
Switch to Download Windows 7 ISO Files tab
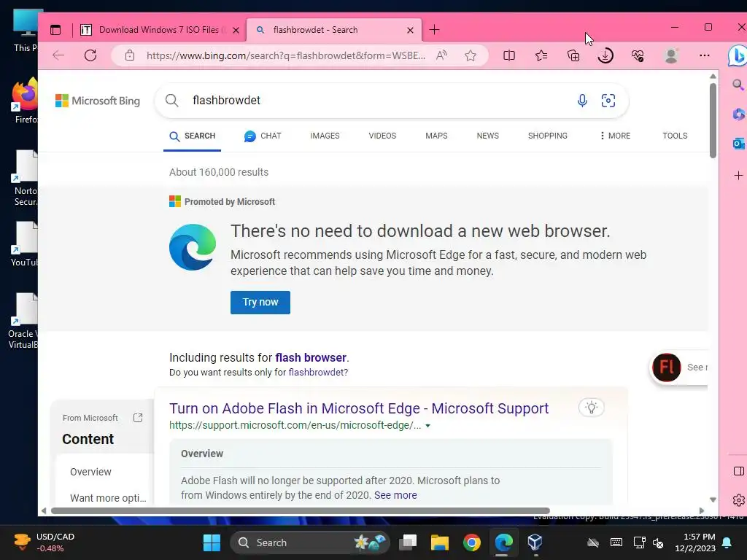point(160,30)
